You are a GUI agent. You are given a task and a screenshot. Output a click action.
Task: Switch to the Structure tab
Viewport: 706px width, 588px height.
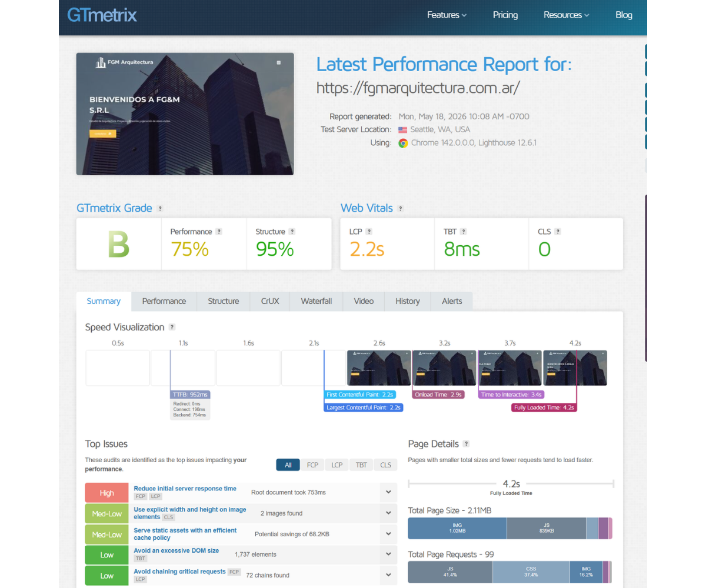coord(224,301)
